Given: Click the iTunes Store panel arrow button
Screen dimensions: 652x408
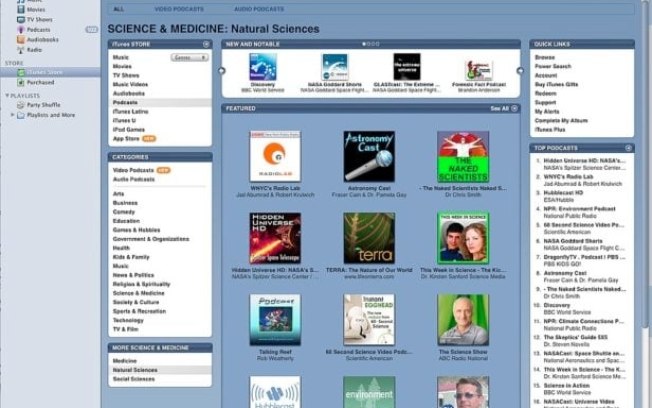Looking at the screenshot, I should coord(206,44).
